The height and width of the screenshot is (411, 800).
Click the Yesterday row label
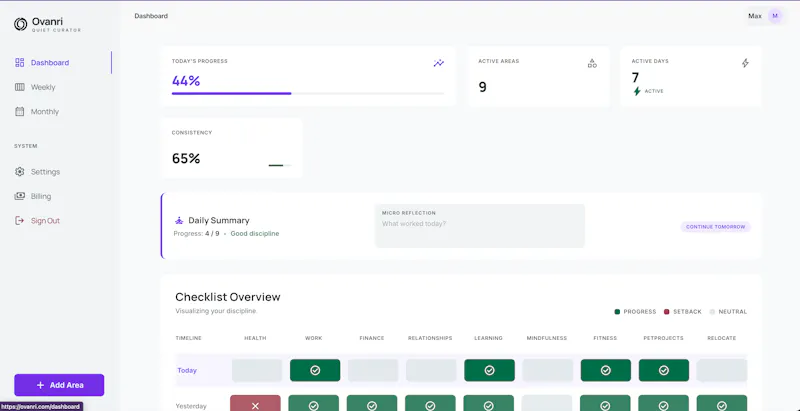191,406
